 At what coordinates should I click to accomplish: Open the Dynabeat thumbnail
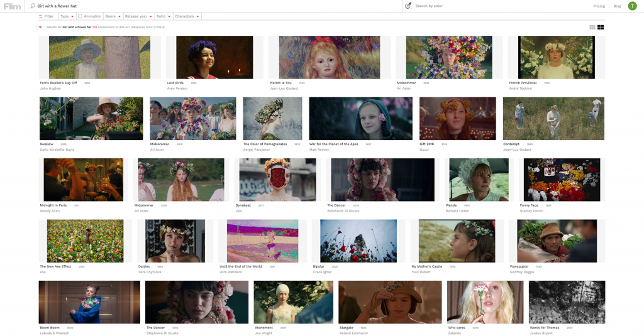pyautogui.click(x=277, y=180)
